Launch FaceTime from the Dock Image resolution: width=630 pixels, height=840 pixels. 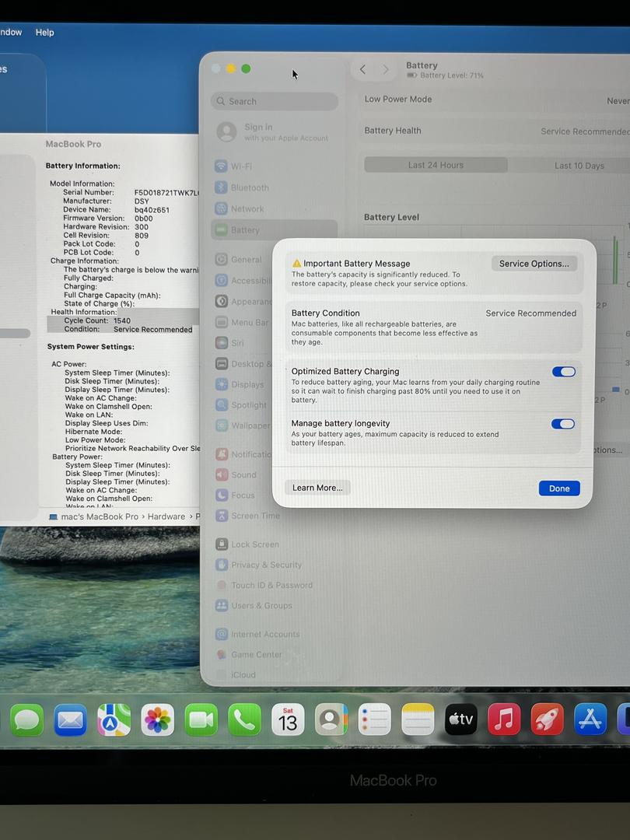click(x=201, y=719)
